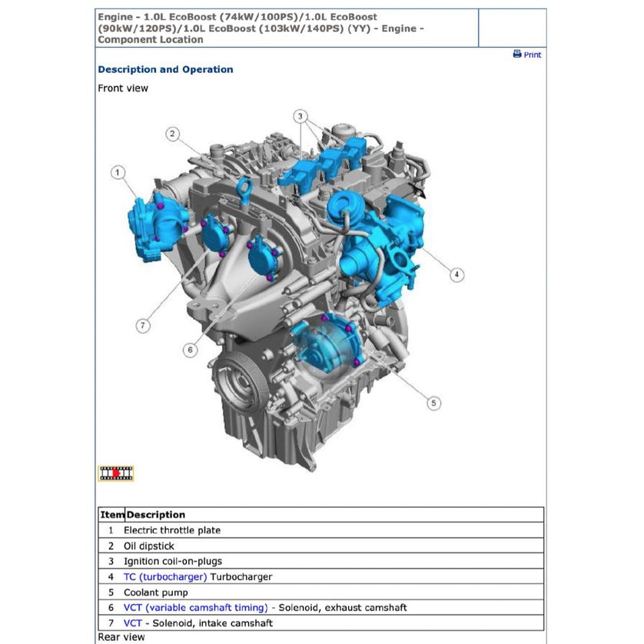This screenshot has height=644, width=644.
Task: Select the 'Ignition coil-on-plugs' table cell
Action: click(x=334, y=561)
